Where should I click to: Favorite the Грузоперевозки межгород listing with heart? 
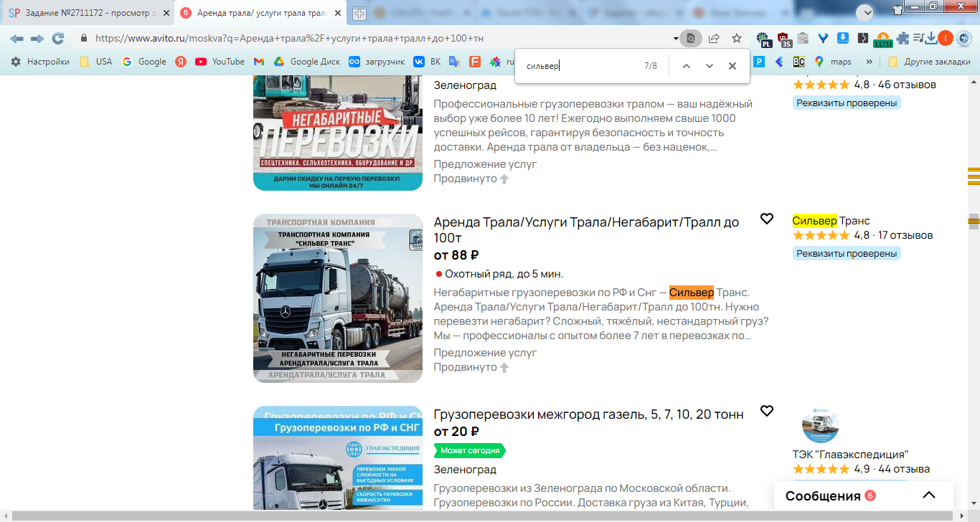coord(767,411)
